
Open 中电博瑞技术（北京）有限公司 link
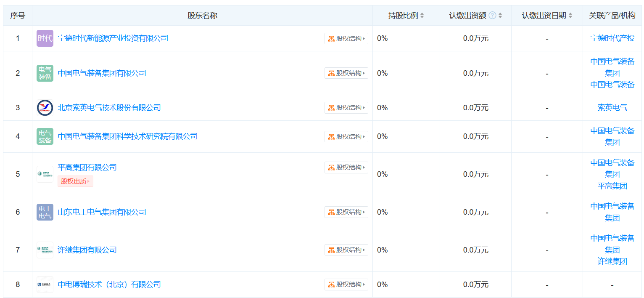[109, 285]
